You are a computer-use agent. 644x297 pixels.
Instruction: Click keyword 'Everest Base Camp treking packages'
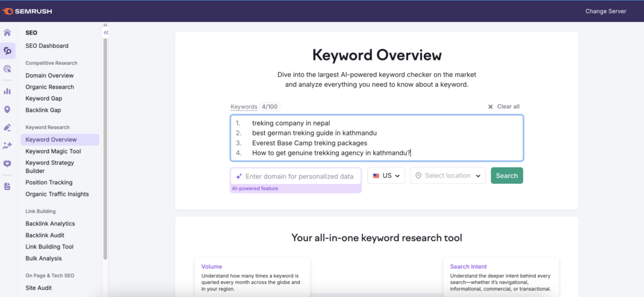click(309, 143)
